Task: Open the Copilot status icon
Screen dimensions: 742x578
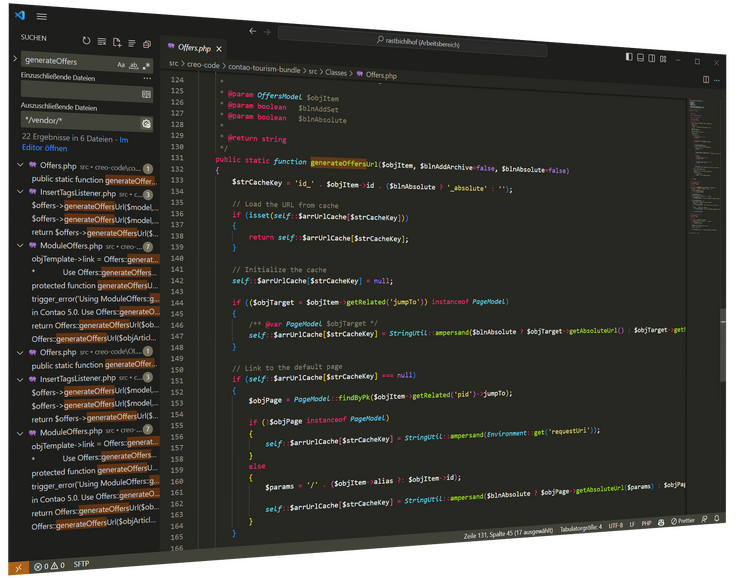Action: [x=661, y=523]
